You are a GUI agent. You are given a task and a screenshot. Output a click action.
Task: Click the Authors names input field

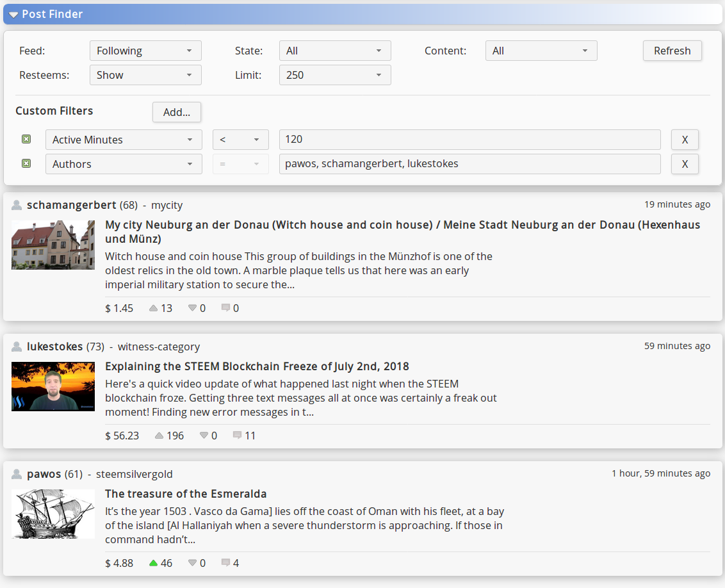469,164
